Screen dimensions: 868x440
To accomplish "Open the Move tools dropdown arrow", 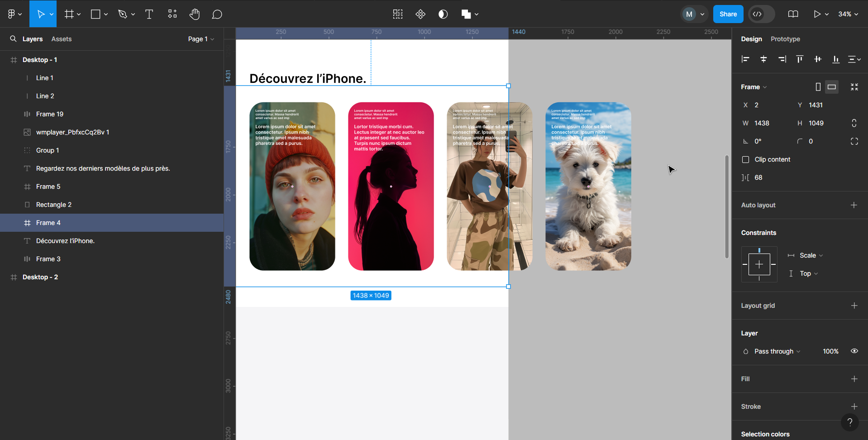I will [x=52, y=14].
